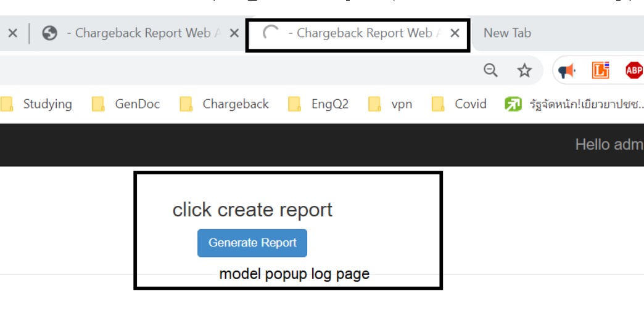Bookmark this page with the star icon
The width and height of the screenshot is (644, 326).
tap(524, 70)
